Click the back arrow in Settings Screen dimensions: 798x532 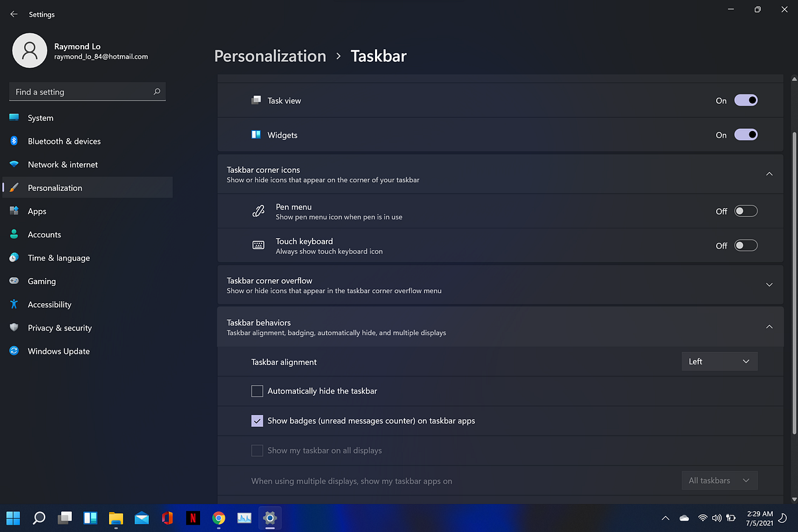click(13, 13)
